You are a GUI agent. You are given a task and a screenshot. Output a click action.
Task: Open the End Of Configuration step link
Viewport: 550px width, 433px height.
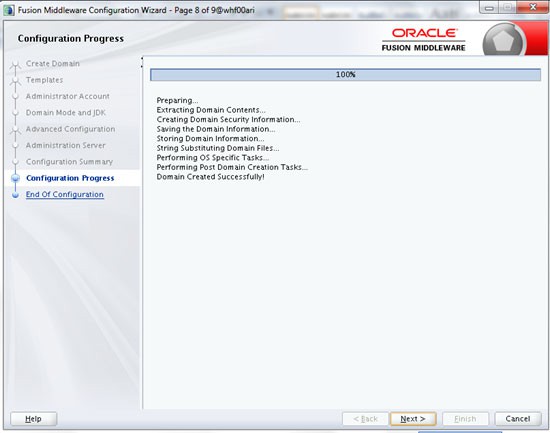tap(65, 194)
